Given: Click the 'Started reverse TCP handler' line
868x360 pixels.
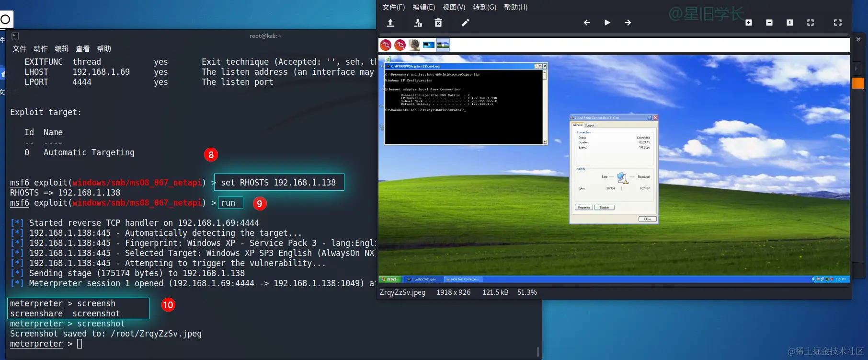Looking at the screenshot, I should coord(135,223).
